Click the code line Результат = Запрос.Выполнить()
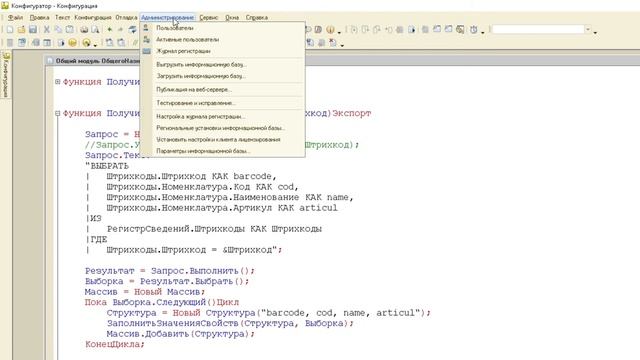This screenshot has height=360, width=640. (x=170, y=271)
